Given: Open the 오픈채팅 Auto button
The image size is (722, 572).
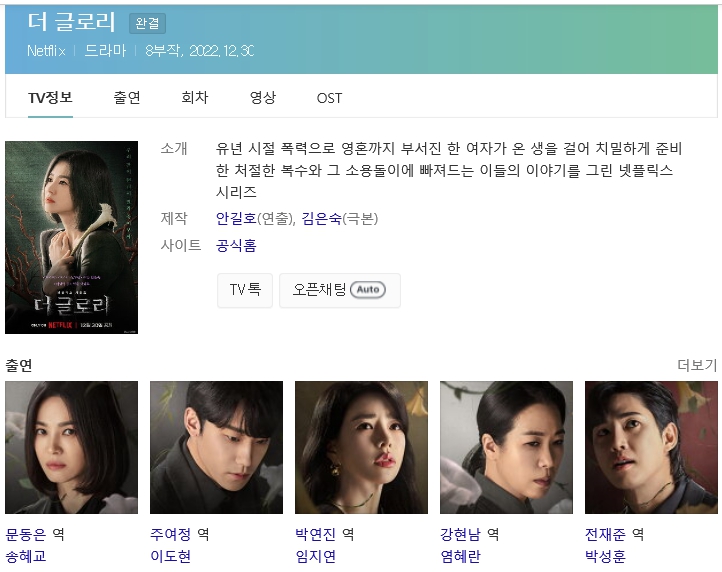Looking at the screenshot, I should pyautogui.click(x=340, y=290).
